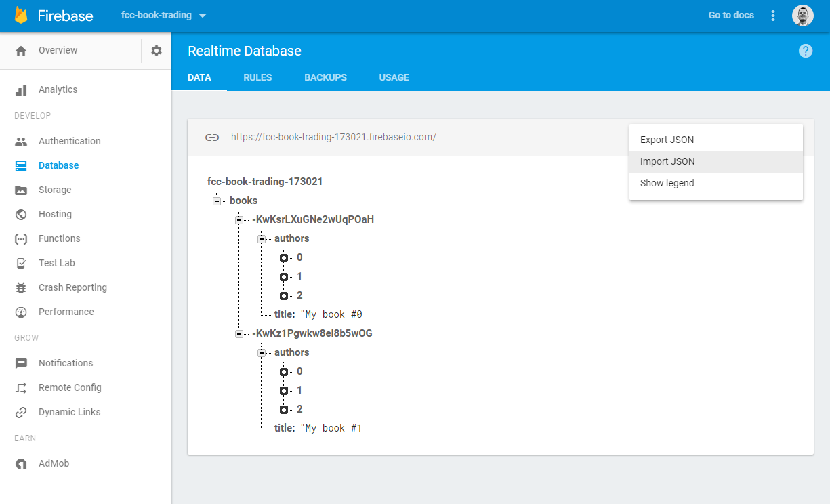This screenshot has height=504, width=830.
Task: Click the Test Lab clipboard icon
Action: pos(21,263)
